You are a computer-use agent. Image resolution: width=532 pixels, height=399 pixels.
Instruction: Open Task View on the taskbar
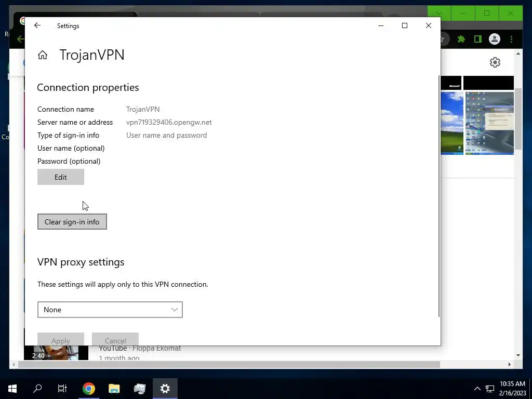[62, 389]
